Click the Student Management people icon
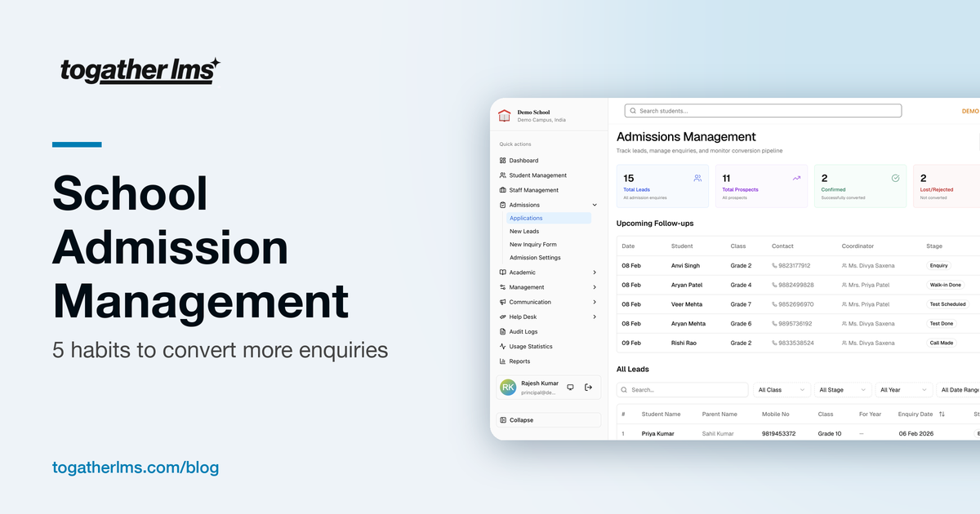Image resolution: width=980 pixels, height=514 pixels. [x=502, y=175]
